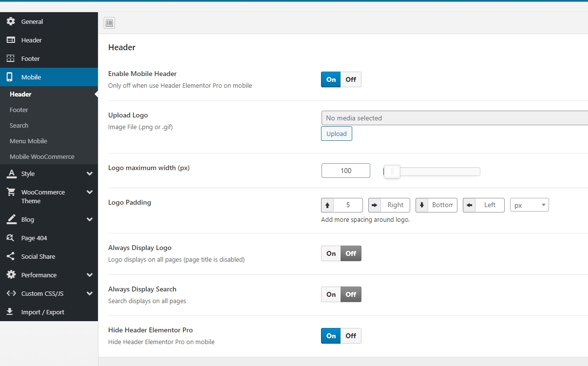Click the Footer layout icon in sidebar

click(11, 58)
